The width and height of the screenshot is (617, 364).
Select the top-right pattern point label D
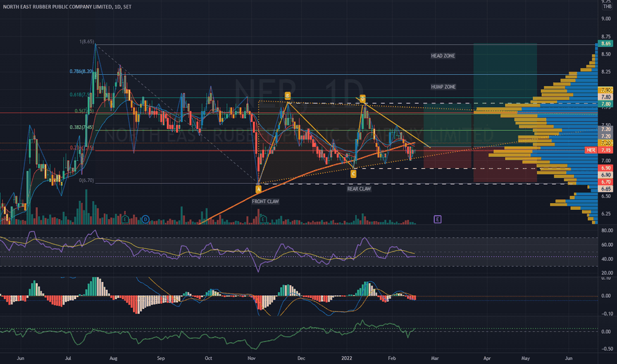click(362, 99)
